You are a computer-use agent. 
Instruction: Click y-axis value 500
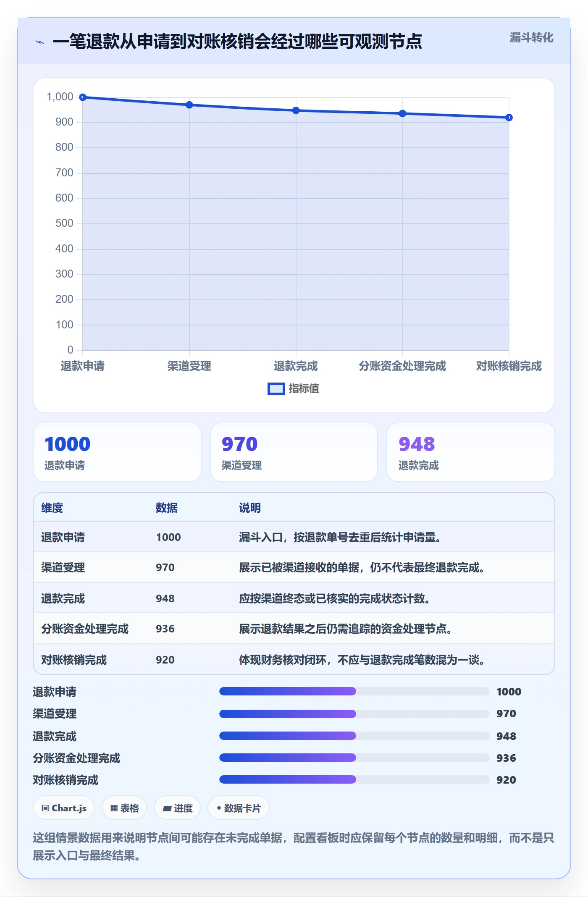(64, 223)
